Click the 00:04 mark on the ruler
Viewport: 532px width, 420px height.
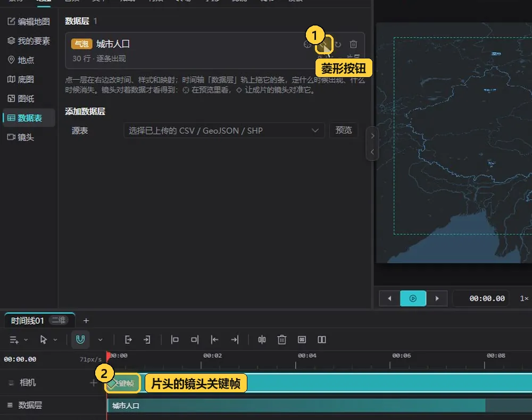pos(307,356)
